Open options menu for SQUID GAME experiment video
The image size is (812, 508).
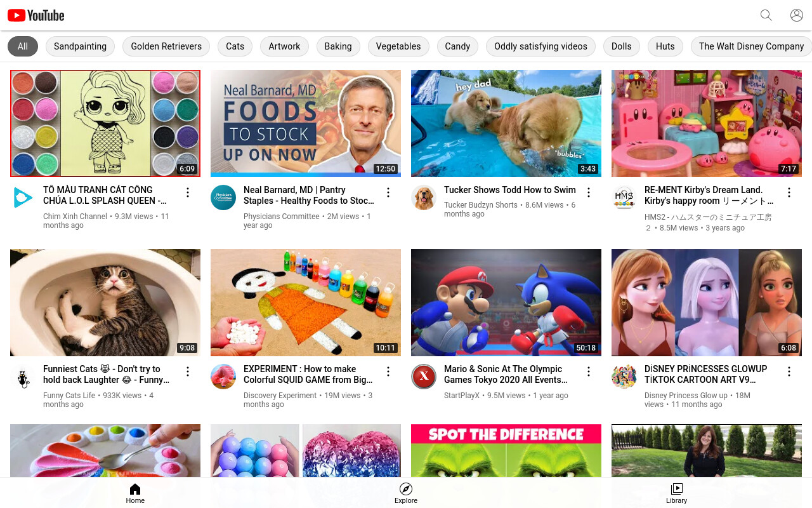click(388, 371)
